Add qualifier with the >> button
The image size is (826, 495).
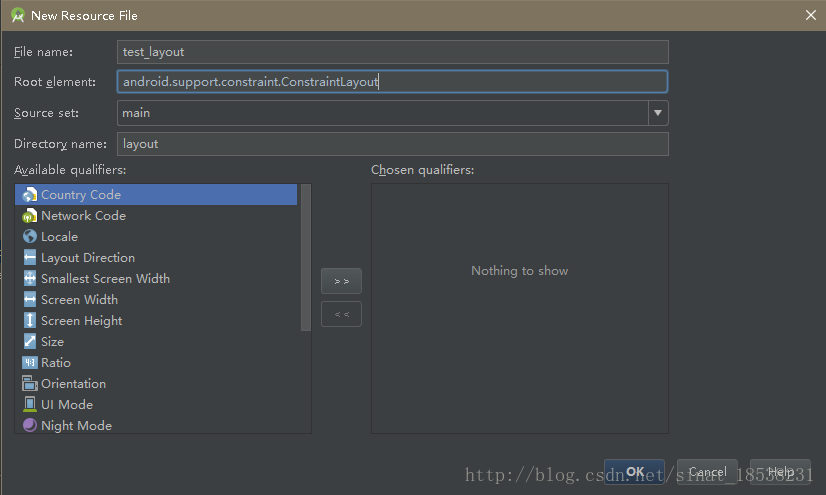point(341,281)
